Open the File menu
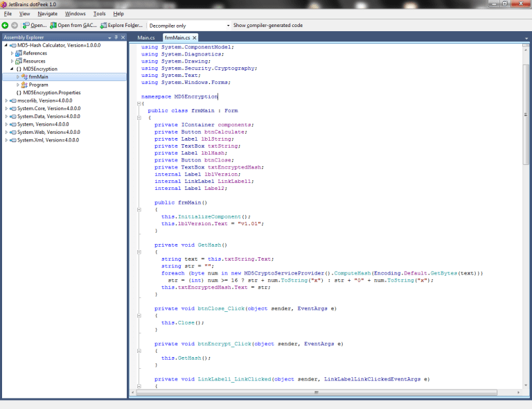The image size is (532, 409). (8, 14)
